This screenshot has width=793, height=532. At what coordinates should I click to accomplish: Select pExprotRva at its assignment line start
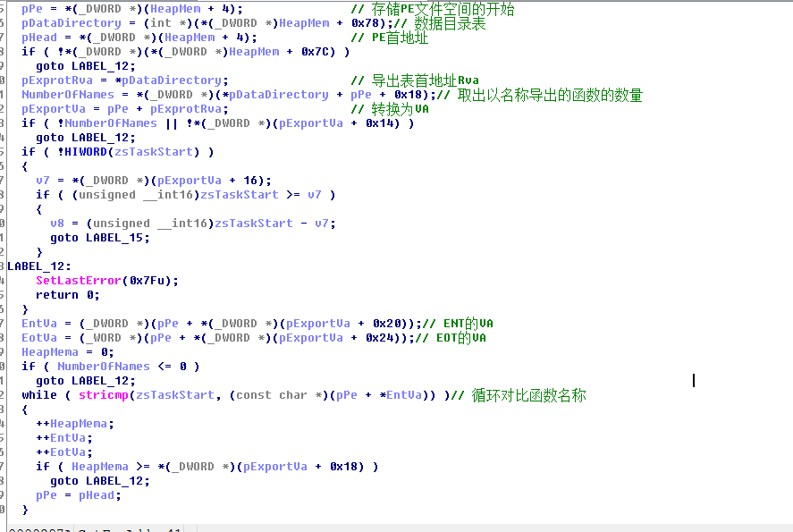(57, 80)
